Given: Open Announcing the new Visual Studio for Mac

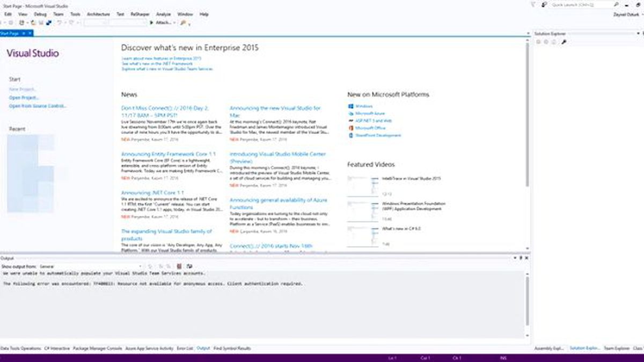Looking at the screenshot, I should point(275,112).
